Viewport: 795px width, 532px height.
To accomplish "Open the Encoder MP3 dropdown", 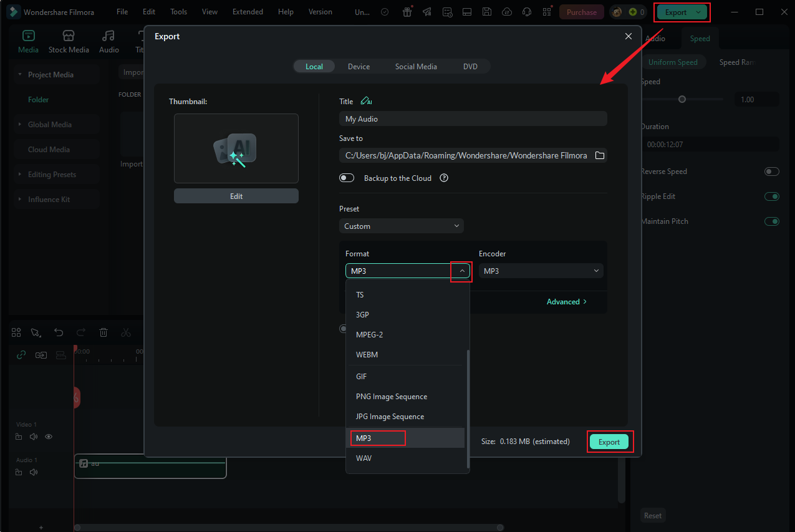I will [541, 271].
